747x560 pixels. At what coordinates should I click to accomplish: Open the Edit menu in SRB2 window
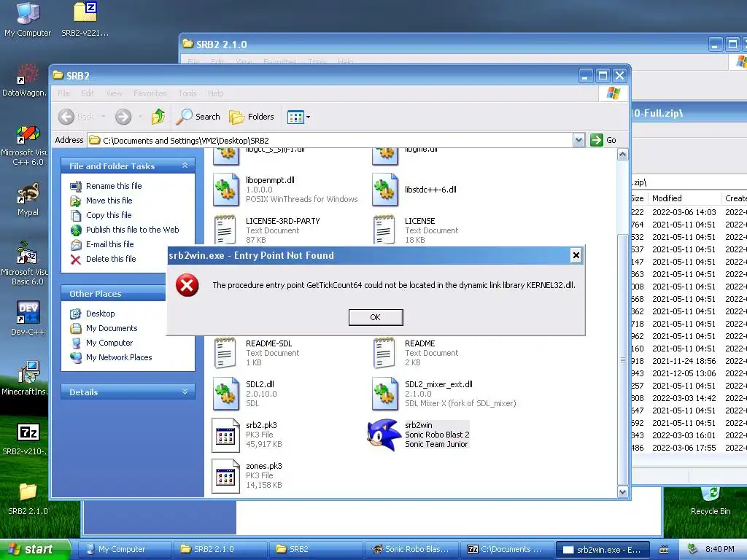coord(88,93)
